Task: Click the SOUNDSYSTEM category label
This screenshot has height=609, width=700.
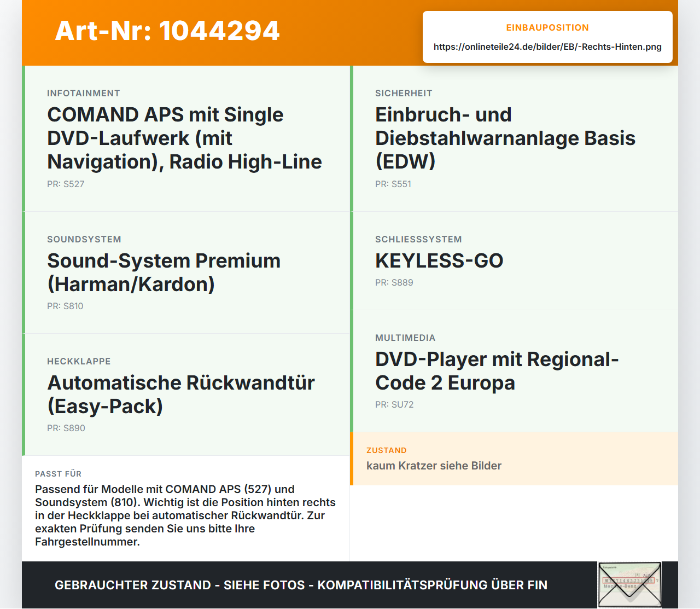Action: coord(84,239)
